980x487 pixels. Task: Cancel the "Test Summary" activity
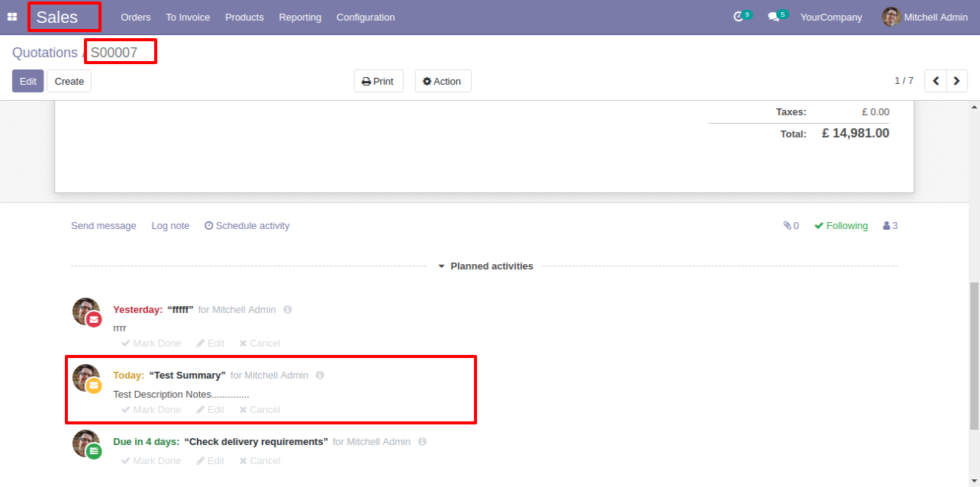pyautogui.click(x=260, y=410)
